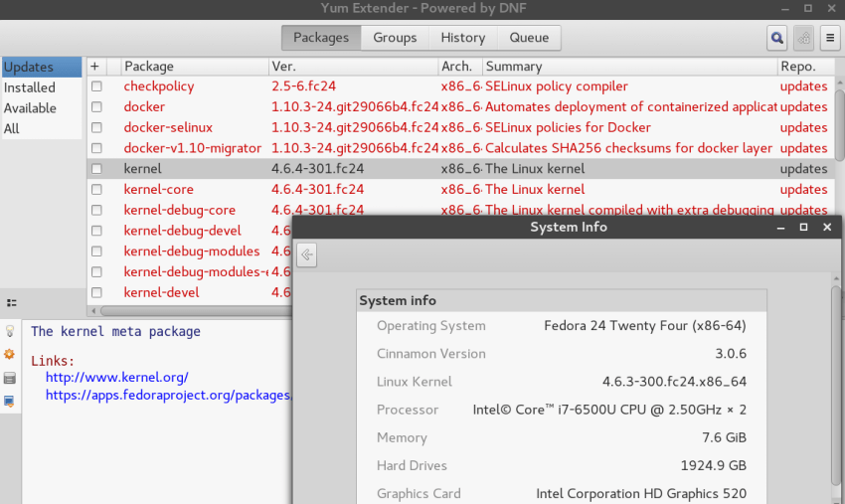This screenshot has height=504, width=845.
Task: Select the kernel-devel checkbox
Action: pos(96,292)
